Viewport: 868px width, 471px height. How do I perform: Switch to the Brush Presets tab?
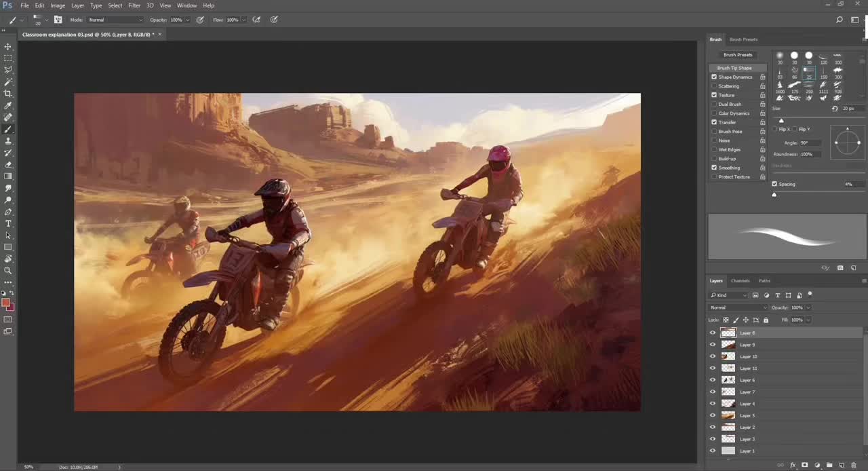coord(743,39)
